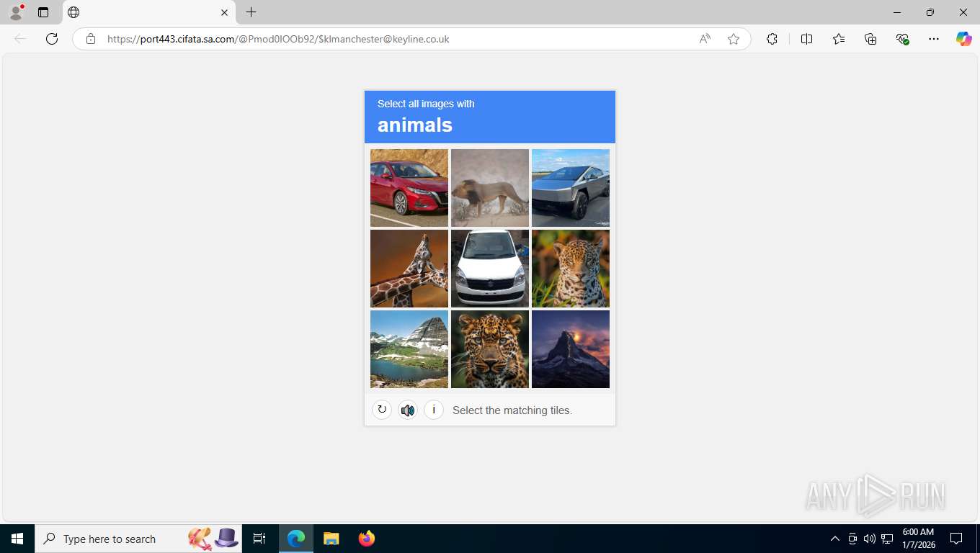The image size is (980, 553).
Task: Open the tab actions menu
Action: tap(43, 12)
